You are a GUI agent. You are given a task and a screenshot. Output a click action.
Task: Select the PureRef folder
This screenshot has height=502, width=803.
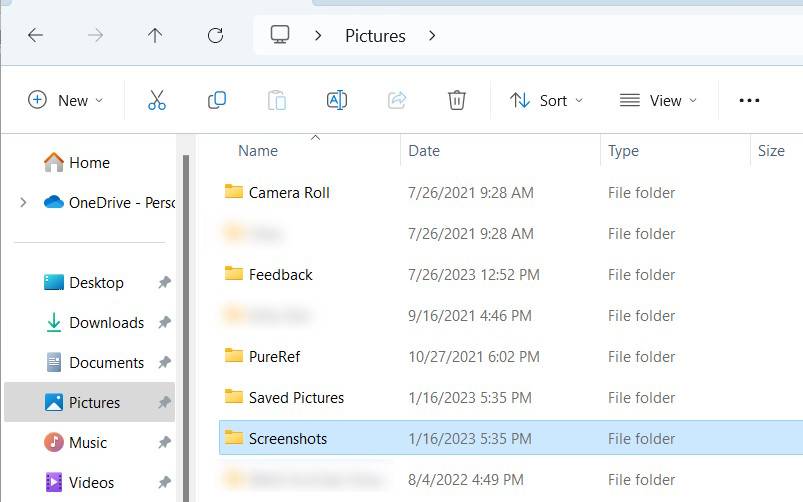[x=274, y=356]
